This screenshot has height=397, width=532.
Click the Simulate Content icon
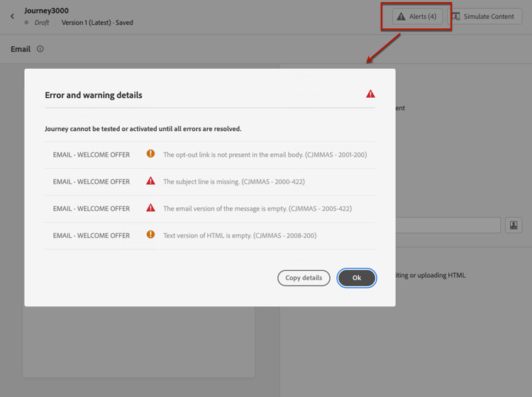pyautogui.click(x=456, y=16)
